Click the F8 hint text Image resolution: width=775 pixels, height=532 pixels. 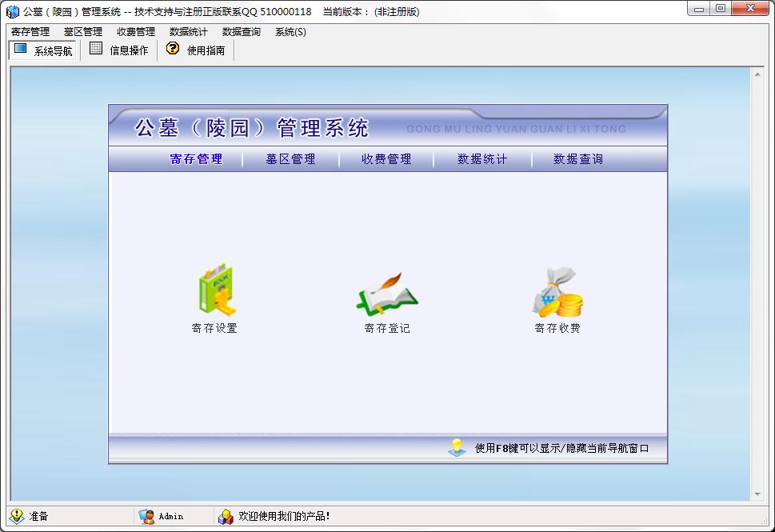tap(562, 448)
